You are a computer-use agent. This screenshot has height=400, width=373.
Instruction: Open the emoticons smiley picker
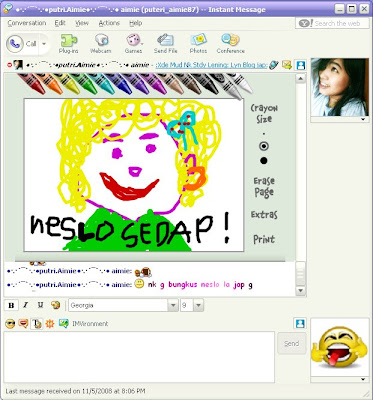[10, 323]
